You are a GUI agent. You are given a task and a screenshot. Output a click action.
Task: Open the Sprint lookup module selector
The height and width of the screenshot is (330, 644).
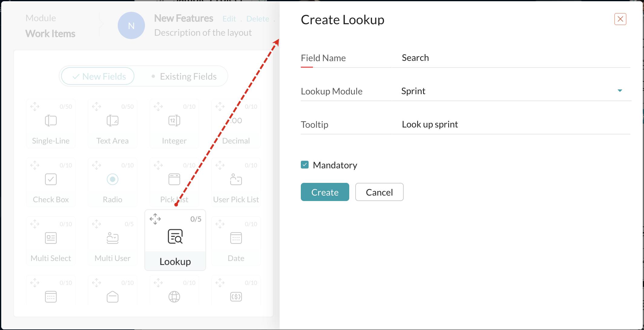pos(511,91)
